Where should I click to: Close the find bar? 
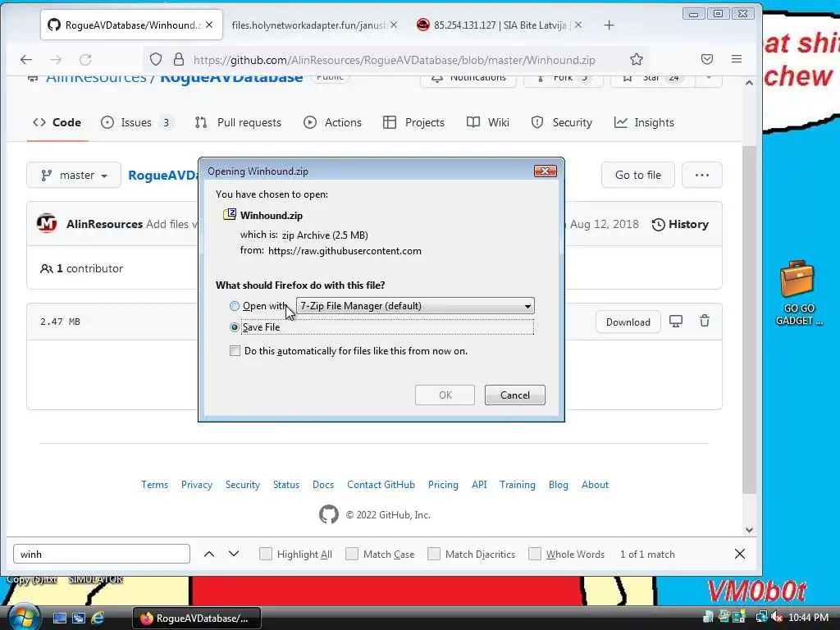tap(740, 554)
